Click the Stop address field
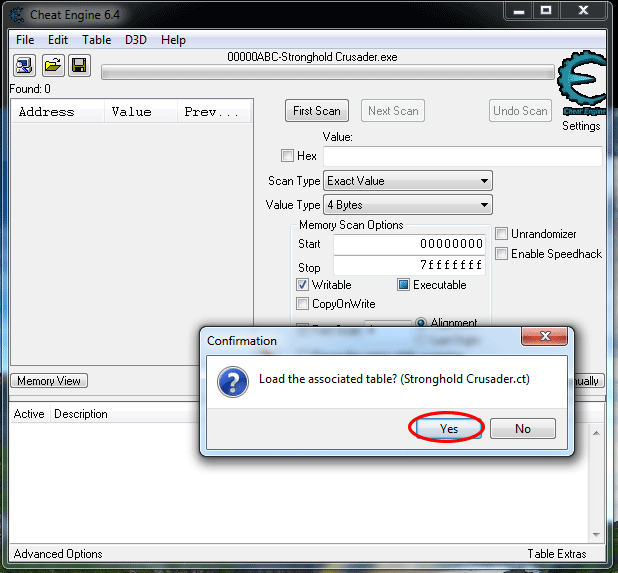The image size is (618, 573). click(x=410, y=265)
